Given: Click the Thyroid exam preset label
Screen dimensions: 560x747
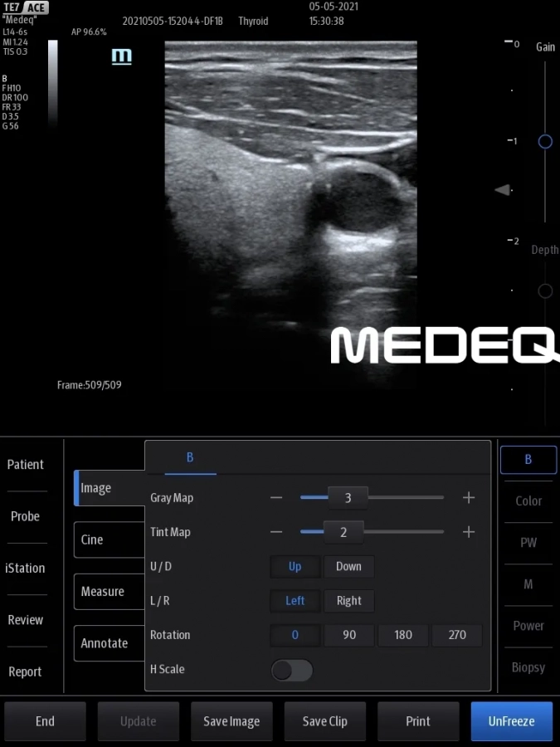Looking at the screenshot, I should [x=253, y=21].
